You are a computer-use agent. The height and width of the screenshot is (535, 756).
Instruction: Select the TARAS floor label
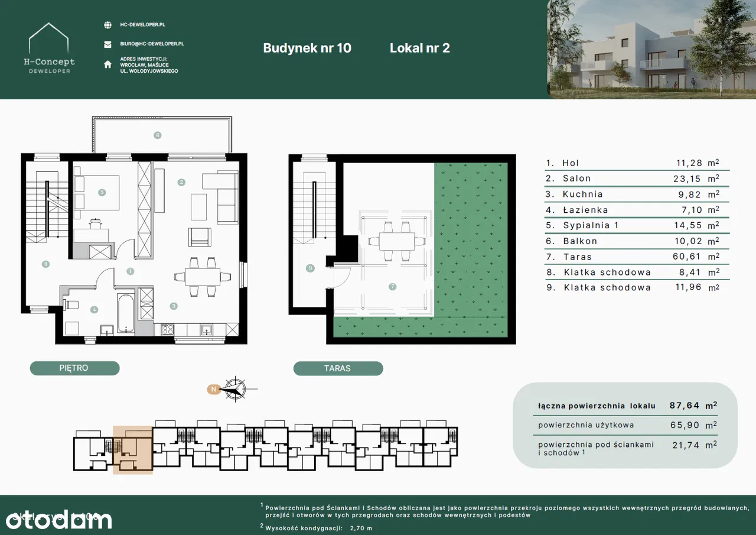[338, 368]
